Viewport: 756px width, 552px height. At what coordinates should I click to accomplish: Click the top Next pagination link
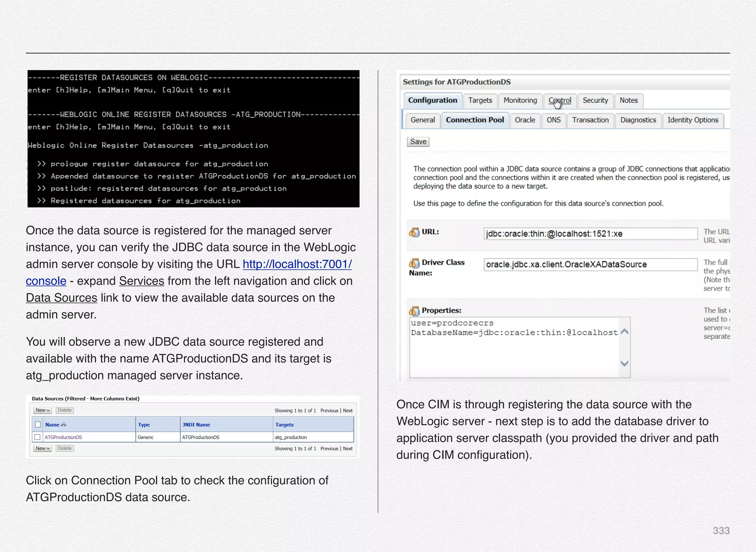[348, 411]
